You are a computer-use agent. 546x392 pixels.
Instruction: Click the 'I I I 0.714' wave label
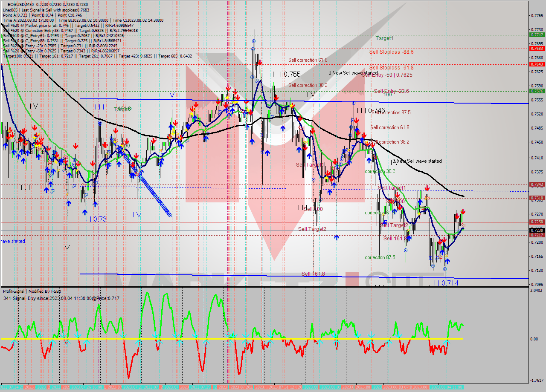444,283
